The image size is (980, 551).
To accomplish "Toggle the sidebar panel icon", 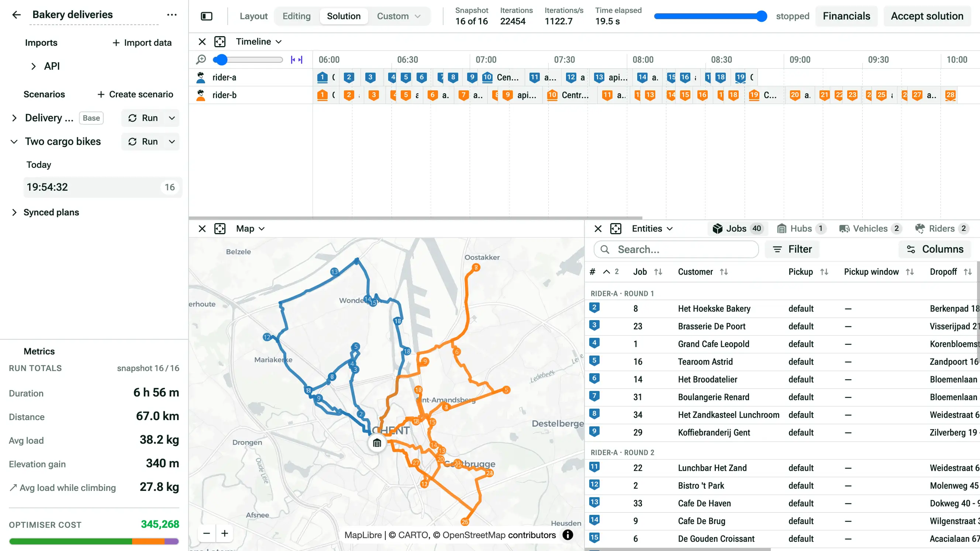I will coord(207,16).
